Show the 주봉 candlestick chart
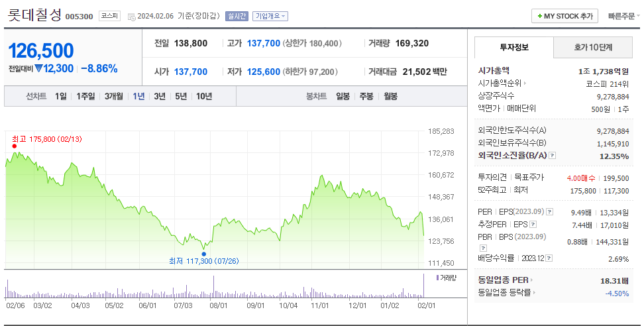This screenshot has width=644, height=326. pos(366,96)
